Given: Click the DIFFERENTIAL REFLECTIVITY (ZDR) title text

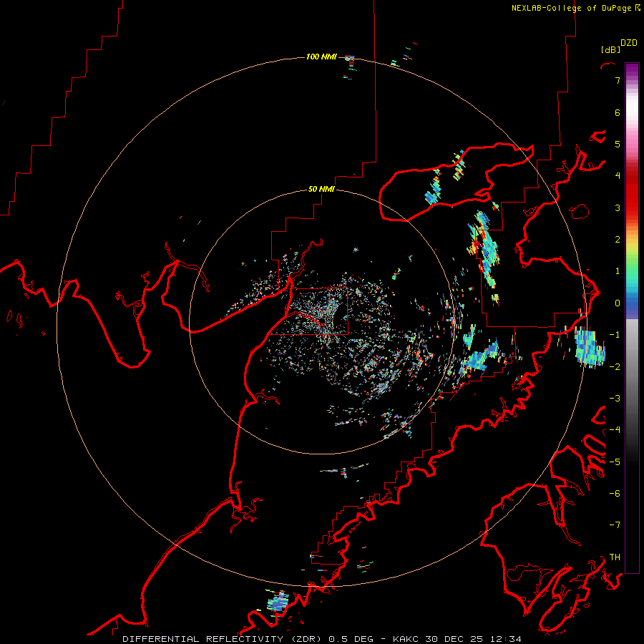Looking at the screenshot, I should tap(224, 639).
